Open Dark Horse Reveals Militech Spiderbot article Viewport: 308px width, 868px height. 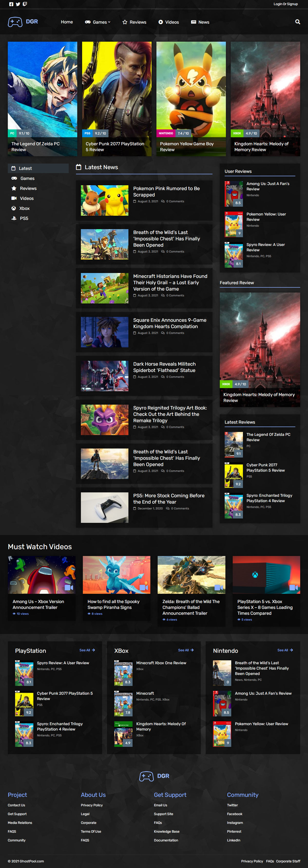pyautogui.click(x=164, y=367)
